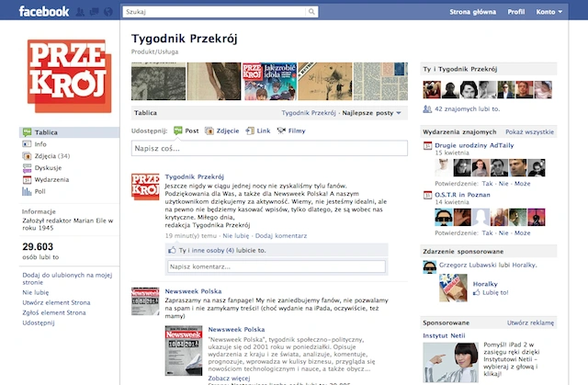
Task: Open the shared Newsweek Polska cover image
Action: 184,350
